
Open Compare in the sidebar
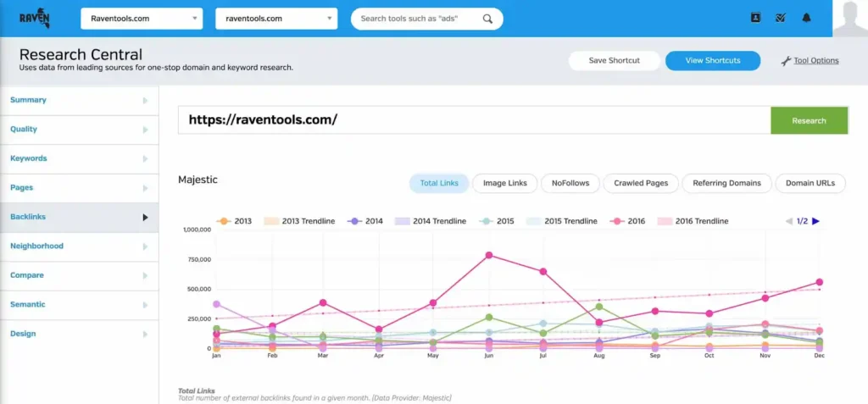(27, 275)
